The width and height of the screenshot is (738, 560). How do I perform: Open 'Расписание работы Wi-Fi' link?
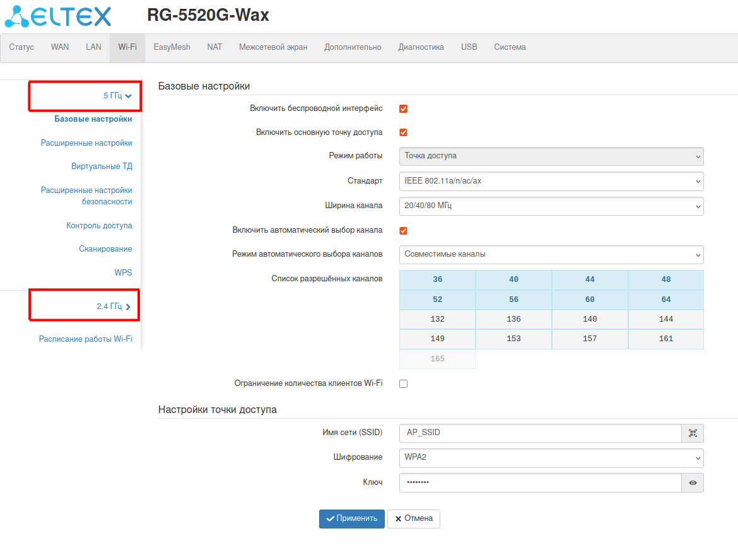(x=86, y=339)
